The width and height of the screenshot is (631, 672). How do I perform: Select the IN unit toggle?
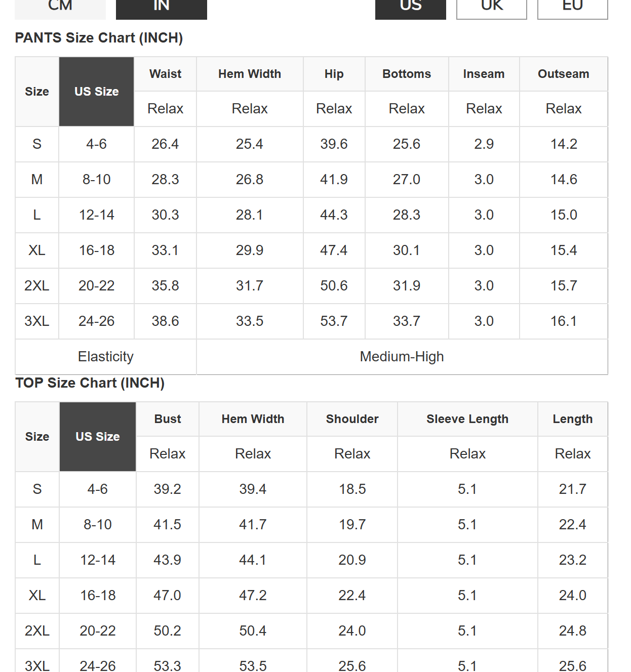pos(162,9)
